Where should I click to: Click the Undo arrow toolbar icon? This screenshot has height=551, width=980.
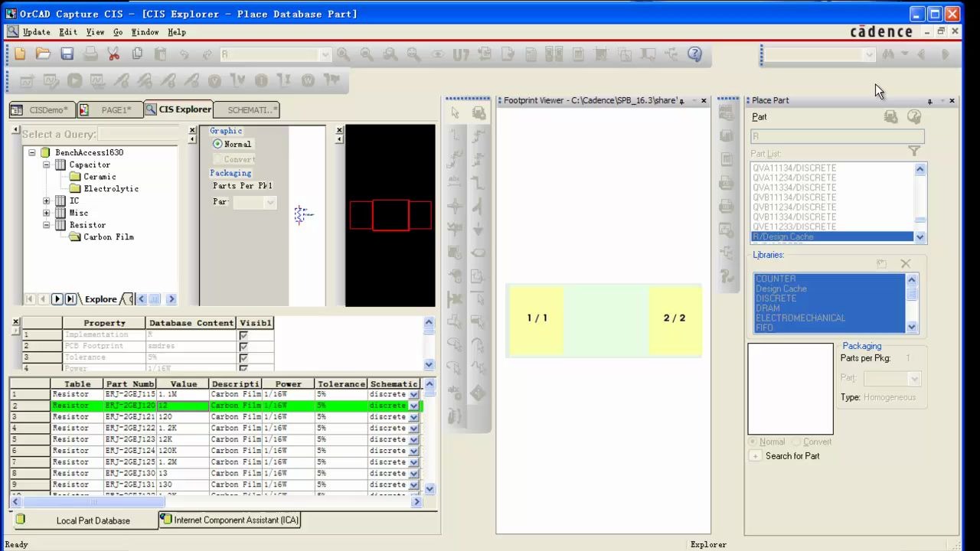(x=184, y=54)
